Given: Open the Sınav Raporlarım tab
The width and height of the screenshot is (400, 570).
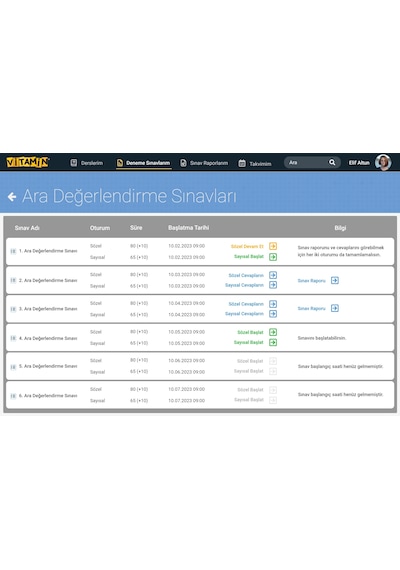Looking at the screenshot, I should pyautogui.click(x=204, y=163).
